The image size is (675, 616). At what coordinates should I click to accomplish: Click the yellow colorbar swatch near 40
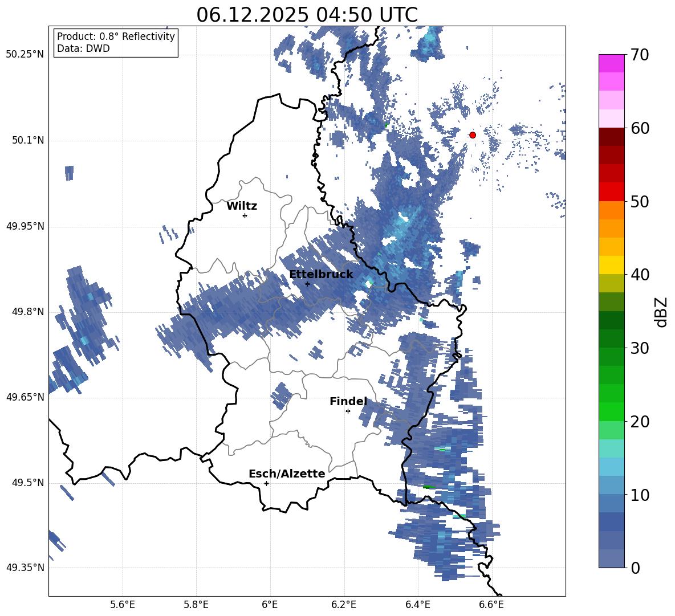[x=612, y=265]
